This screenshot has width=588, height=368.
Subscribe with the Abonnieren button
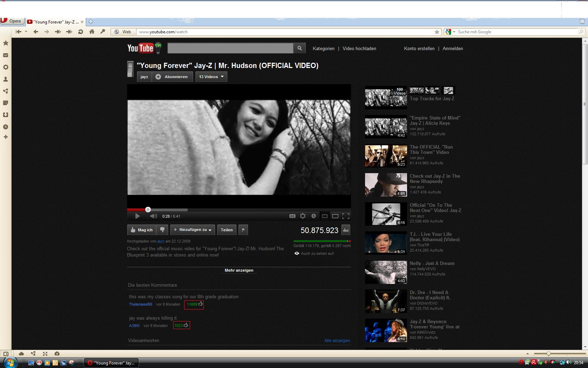coord(172,77)
